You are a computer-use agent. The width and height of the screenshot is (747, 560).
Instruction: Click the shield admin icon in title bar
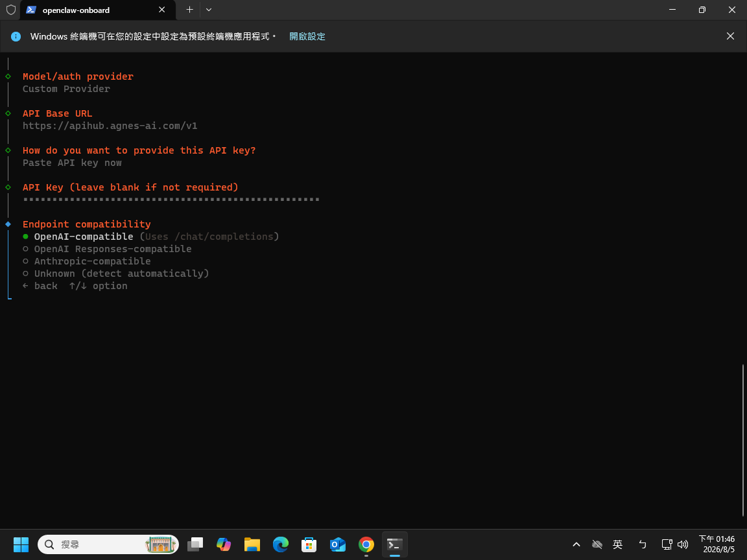point(10,10)
